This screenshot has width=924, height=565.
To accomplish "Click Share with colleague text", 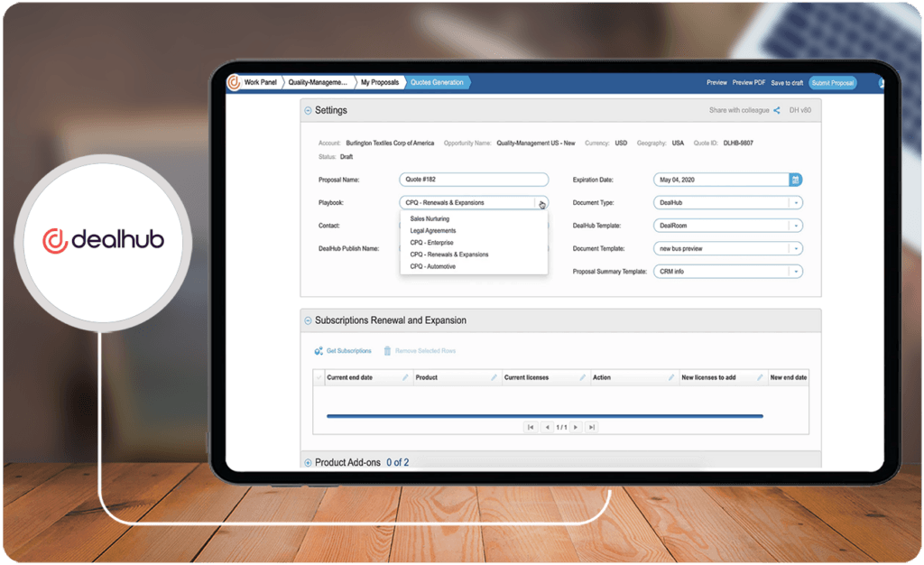I will click(x=739, y=110).
